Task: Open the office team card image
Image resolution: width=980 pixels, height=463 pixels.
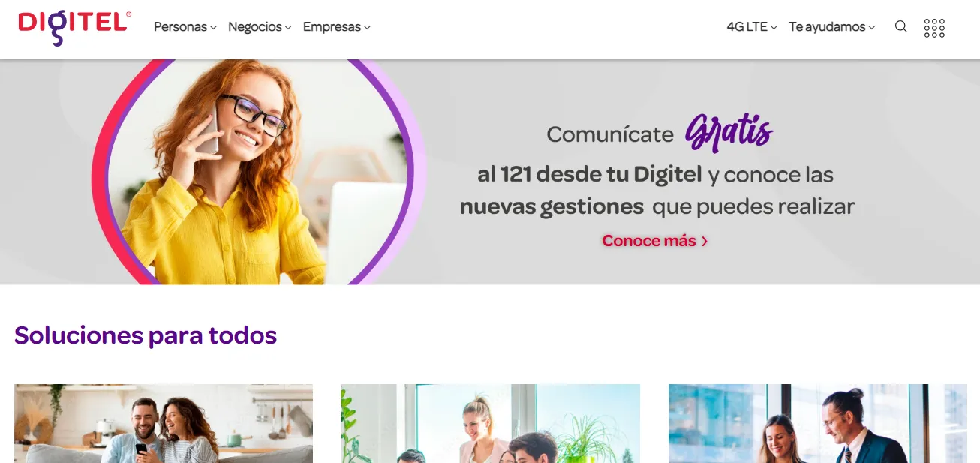Action: point(491,423)
